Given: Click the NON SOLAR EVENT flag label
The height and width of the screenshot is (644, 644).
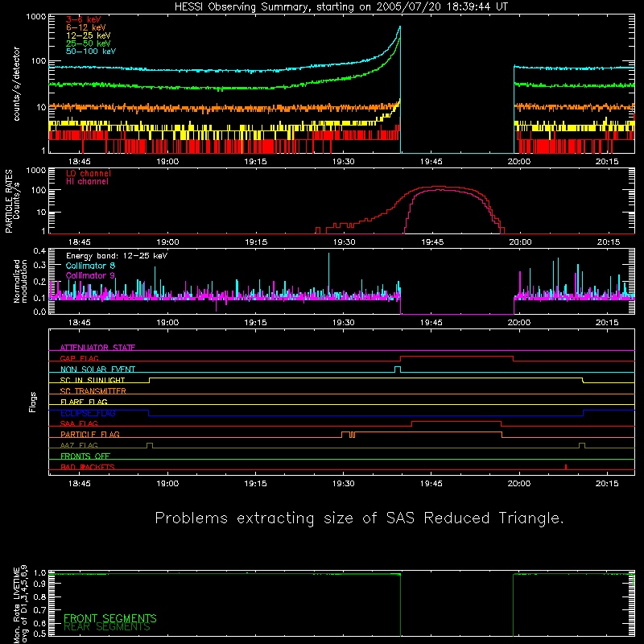Looking at the screenshot, I should point(97,369).
